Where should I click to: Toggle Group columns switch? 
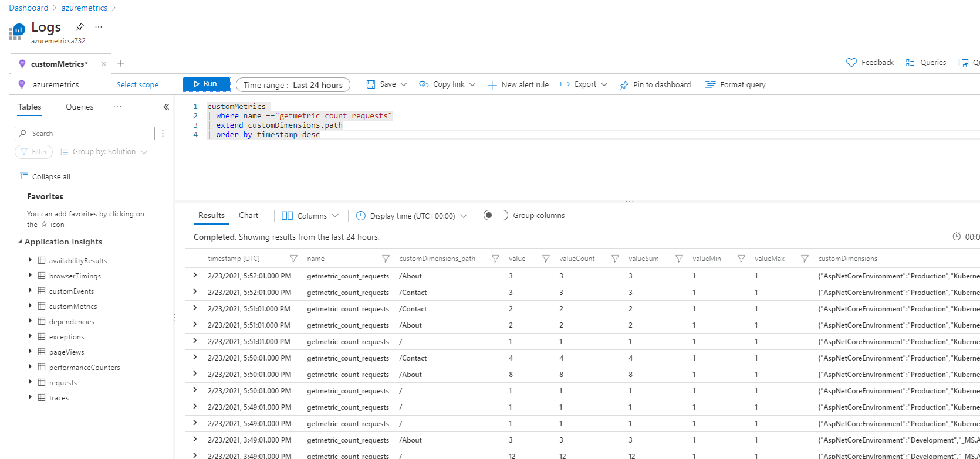(495, 215)
